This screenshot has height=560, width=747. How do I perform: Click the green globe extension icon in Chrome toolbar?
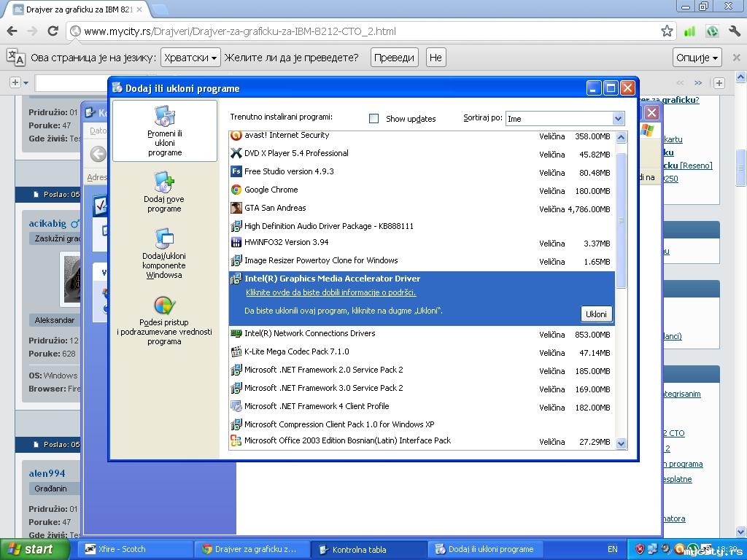point(712,31)
